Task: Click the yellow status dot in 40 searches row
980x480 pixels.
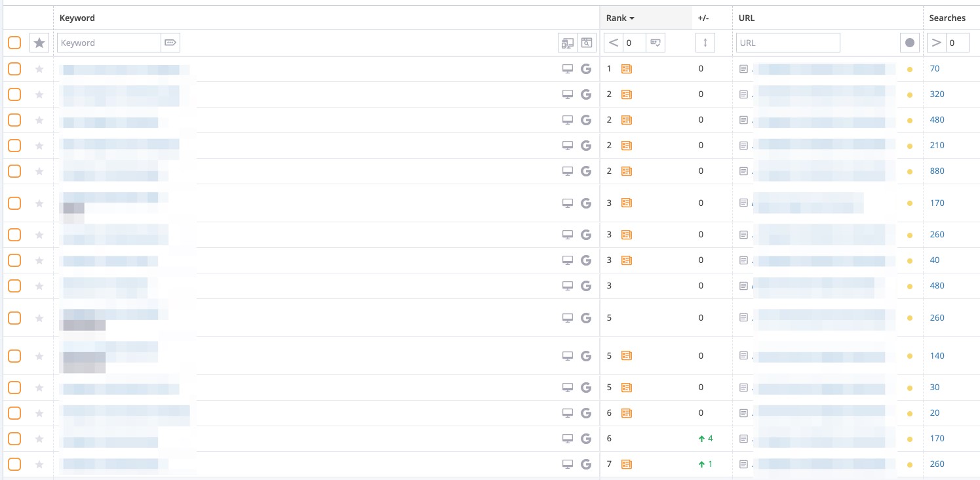Action: pos(909,260)
